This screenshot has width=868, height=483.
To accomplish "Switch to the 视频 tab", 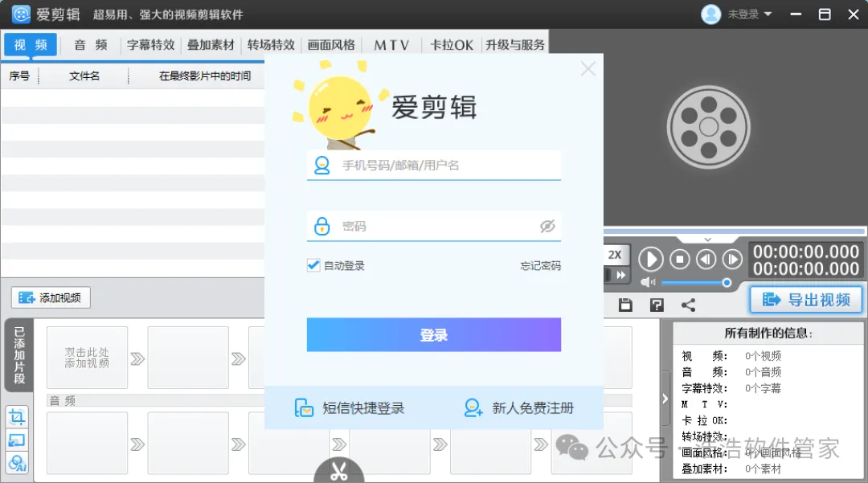I will tap(31, 44).
